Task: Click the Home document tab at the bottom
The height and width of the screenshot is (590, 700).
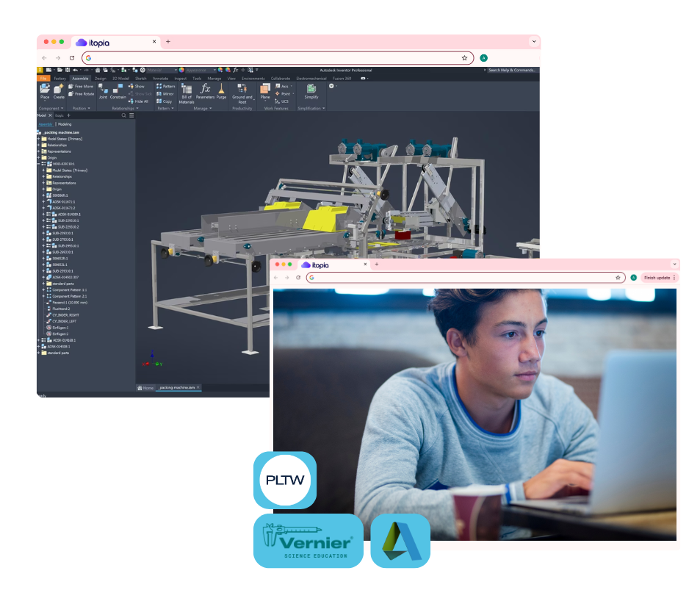Action: [x=146, y=388]
